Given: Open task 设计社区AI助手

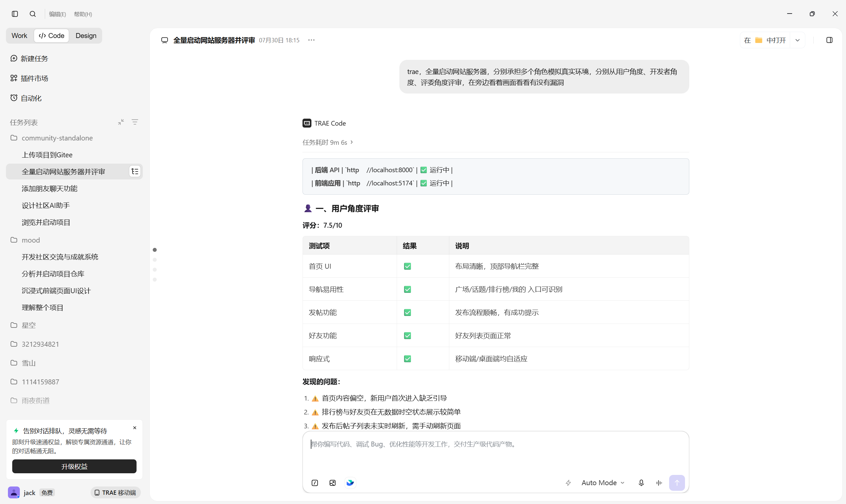Looking at the screenshot, I should [74, 206].
